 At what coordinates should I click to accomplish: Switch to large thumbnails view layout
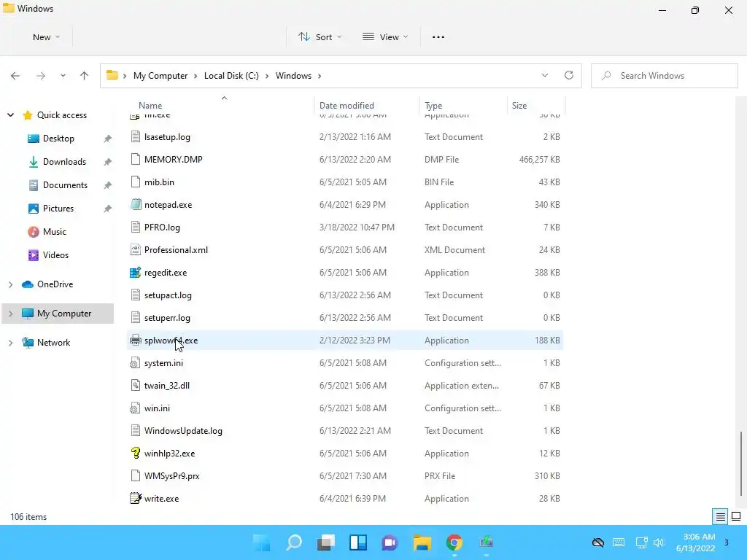[x=736, y=517]
